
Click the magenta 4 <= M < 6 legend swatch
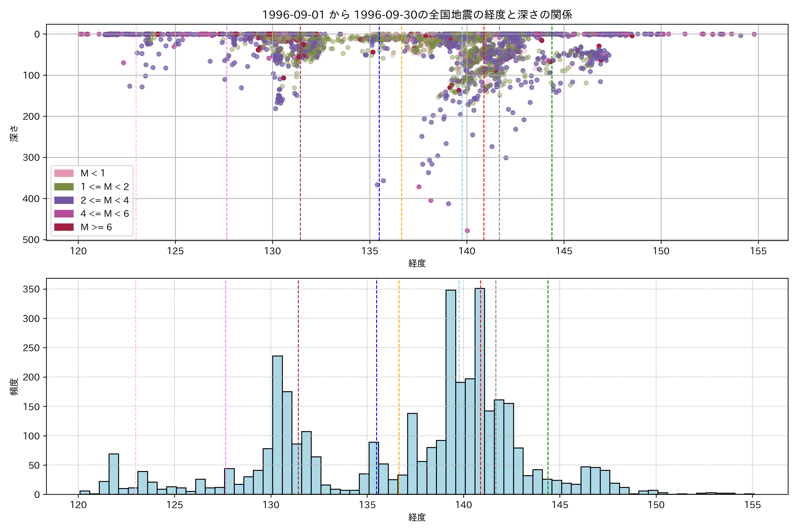[x=64, y=214]
